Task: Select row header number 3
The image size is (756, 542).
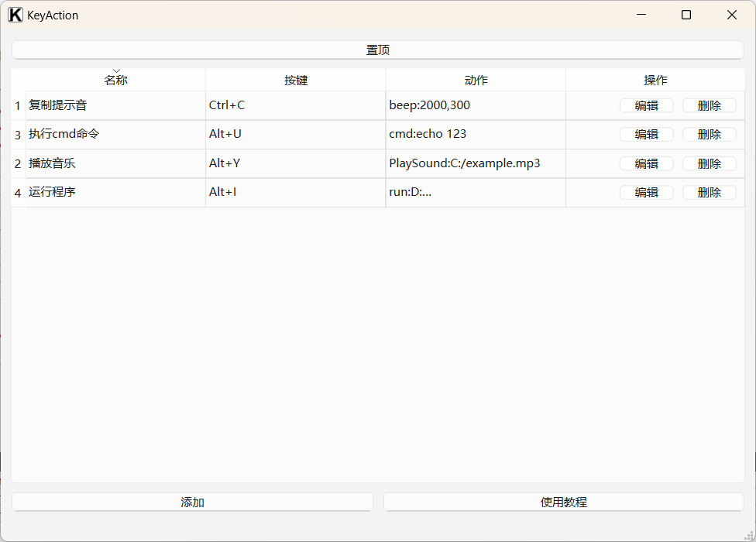Action: pyautogui.click(x=18, y=135)
